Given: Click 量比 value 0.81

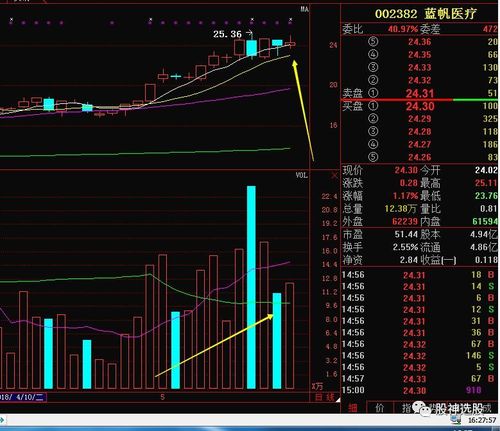Looking at the screenshot, I should coord(489,209).
